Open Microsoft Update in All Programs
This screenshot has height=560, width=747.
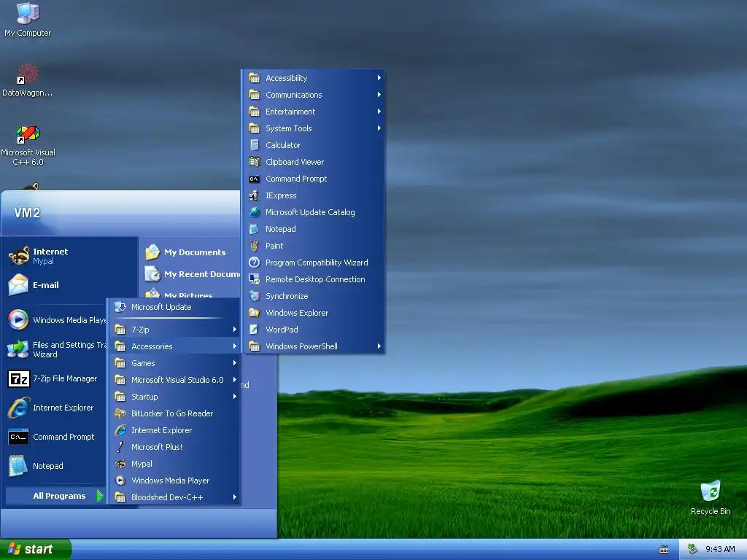(x=174, y=307)
